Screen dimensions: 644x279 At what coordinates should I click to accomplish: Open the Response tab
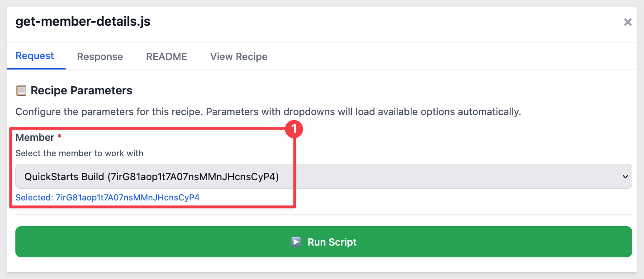click(100, 56)
